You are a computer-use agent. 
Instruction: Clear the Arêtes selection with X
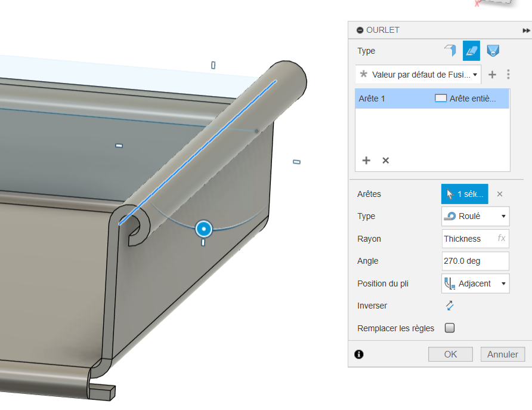[x=500, y=194]
